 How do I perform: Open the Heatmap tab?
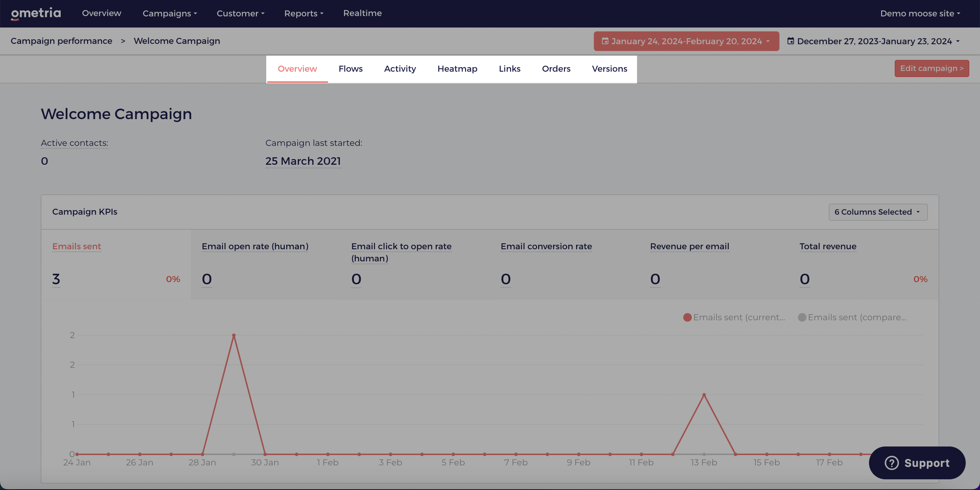click(457, 69)
